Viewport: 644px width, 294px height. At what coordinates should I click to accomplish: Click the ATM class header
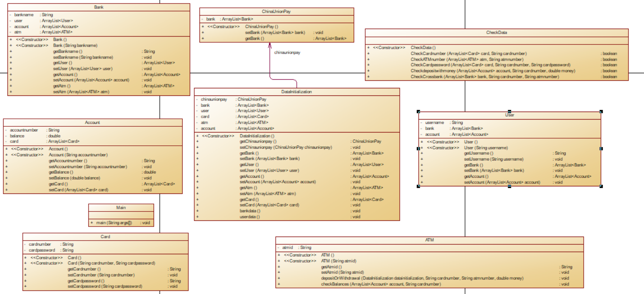429,240
